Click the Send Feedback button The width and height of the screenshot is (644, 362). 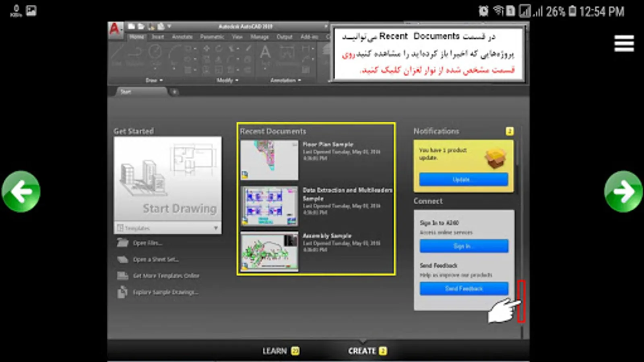pyautogui.click(x=464, y=288)
